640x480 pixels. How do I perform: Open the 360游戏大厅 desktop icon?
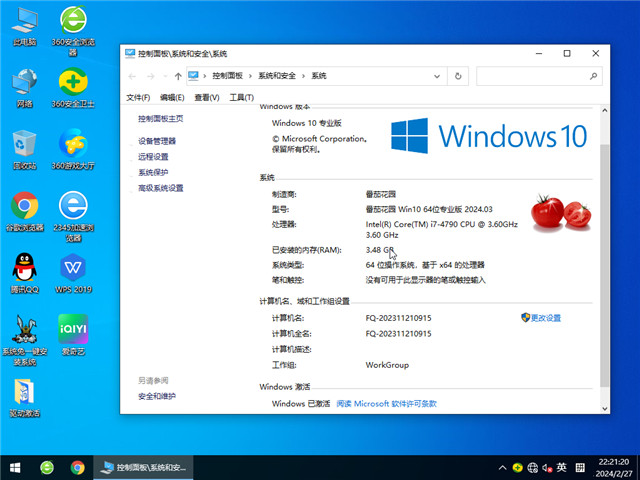tap(73, 150)
